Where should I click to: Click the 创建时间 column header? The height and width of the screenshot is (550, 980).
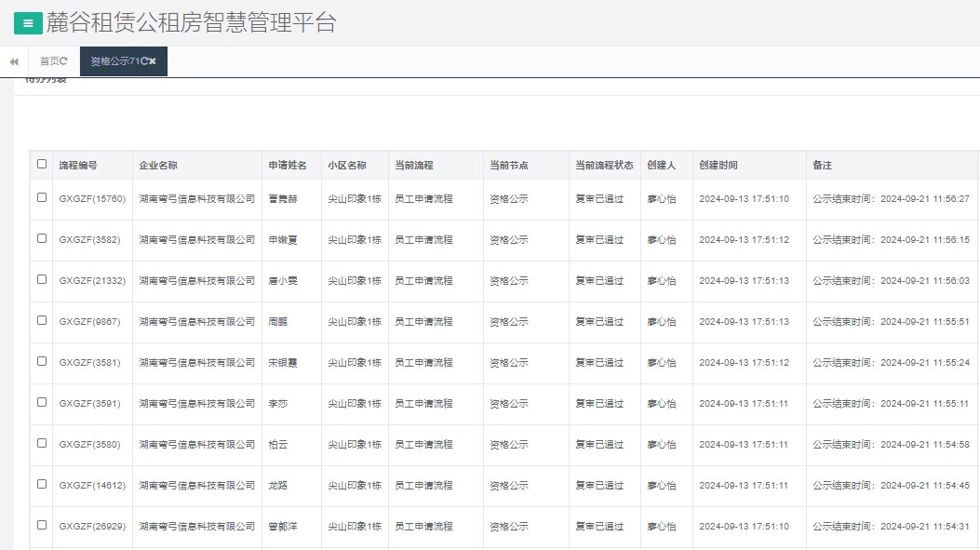[717, 163]
